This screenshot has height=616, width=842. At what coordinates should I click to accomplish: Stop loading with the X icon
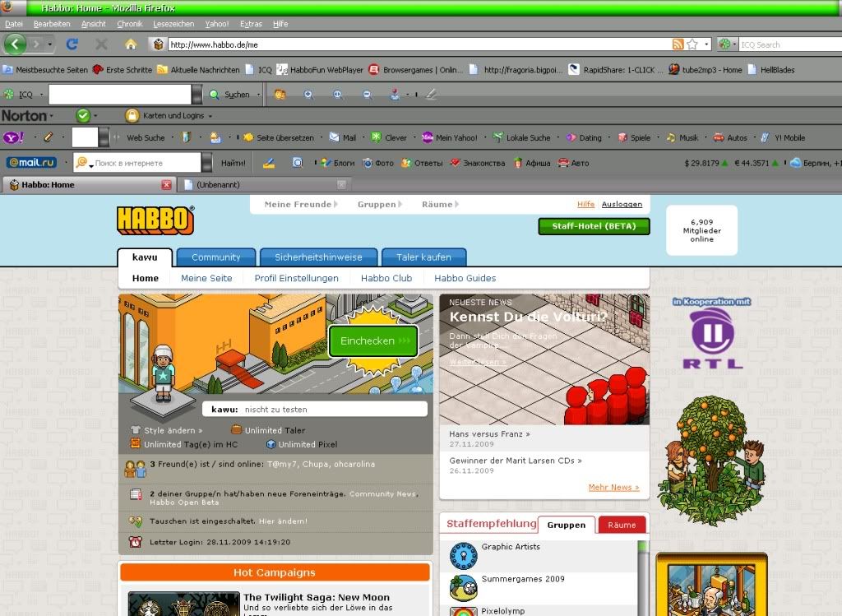(x=101, y=44)
